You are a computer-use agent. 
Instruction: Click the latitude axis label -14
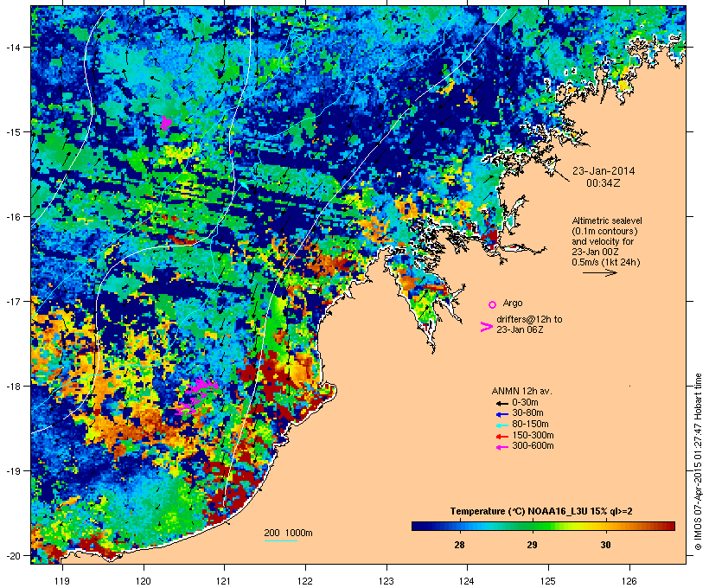(12, 47)
